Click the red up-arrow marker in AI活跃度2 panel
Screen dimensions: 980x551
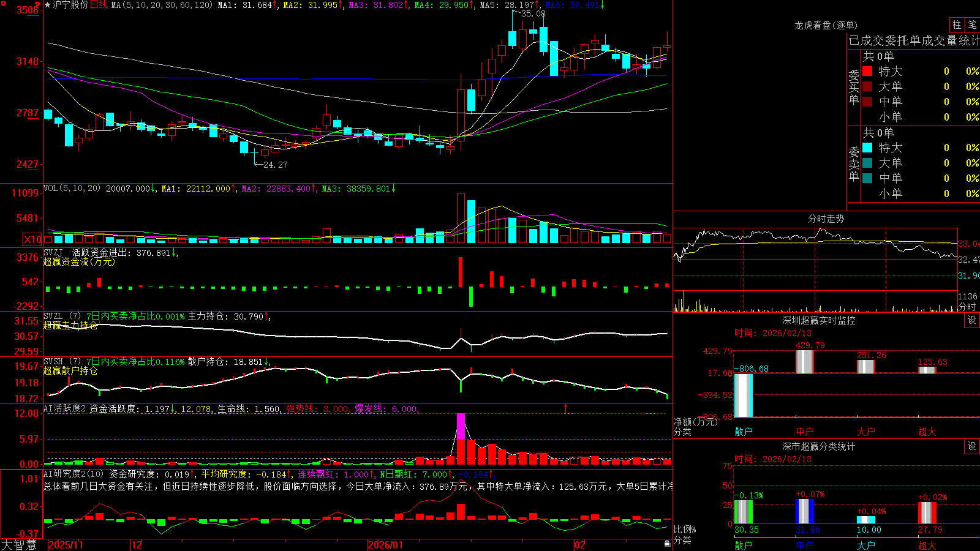pyautogui.click(x=565, y=408)
